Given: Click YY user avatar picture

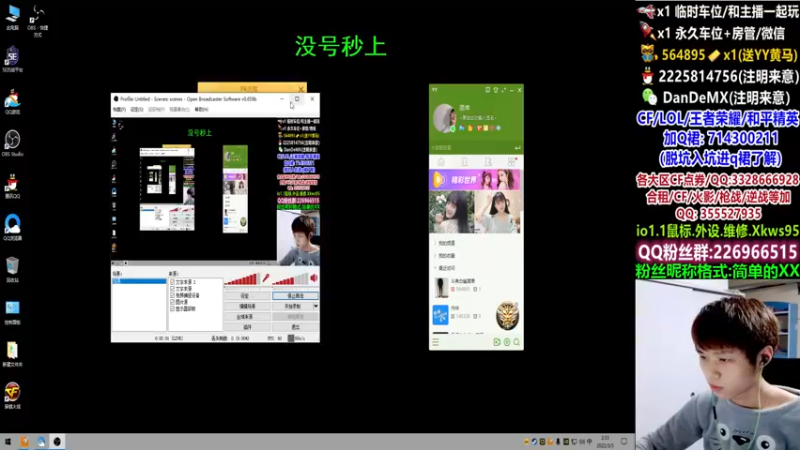Looking at the screenshot, I should pyautogui.click(x=444, y=118).
